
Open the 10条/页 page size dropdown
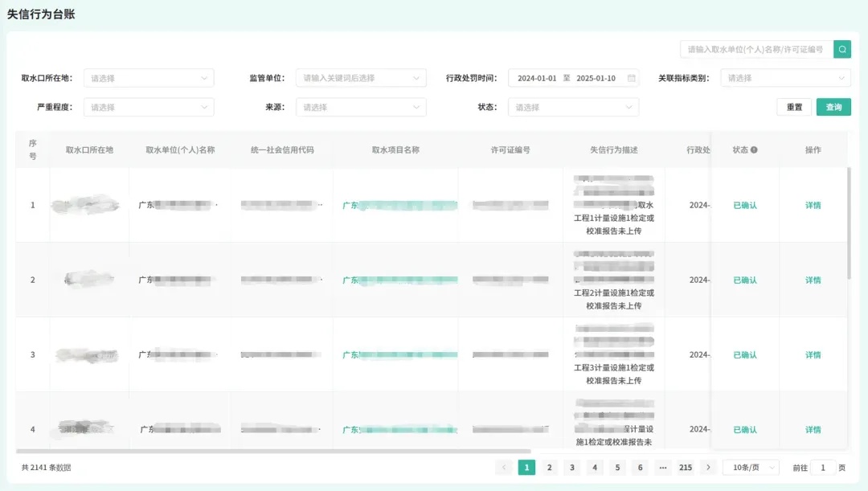(751, 467)
